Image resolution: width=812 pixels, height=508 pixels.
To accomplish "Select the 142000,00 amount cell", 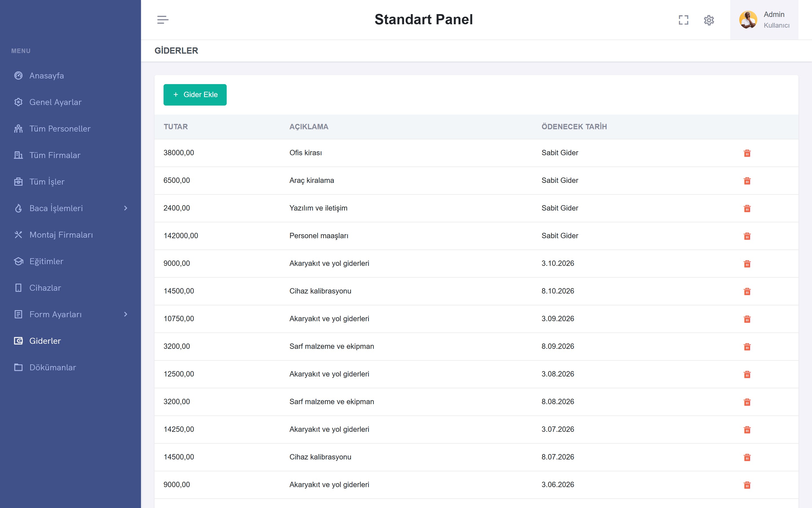I will (180, 236).
